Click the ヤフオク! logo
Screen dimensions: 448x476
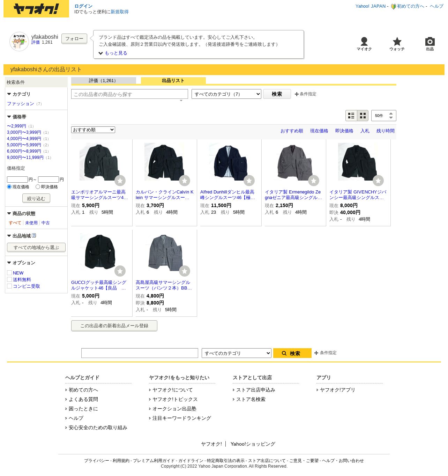(x=36, y=9)
